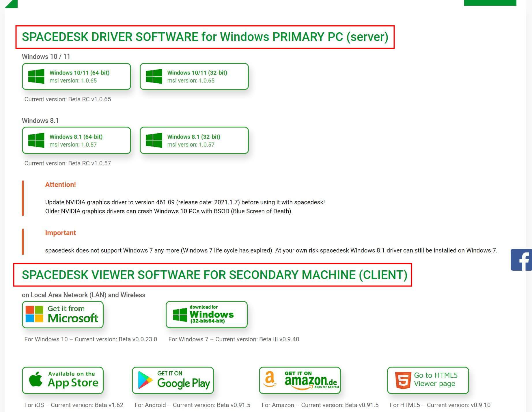Click the HTML5 shield icon
Screen dimensions: 532x412
pyautogui.click(x=403, y=380)
